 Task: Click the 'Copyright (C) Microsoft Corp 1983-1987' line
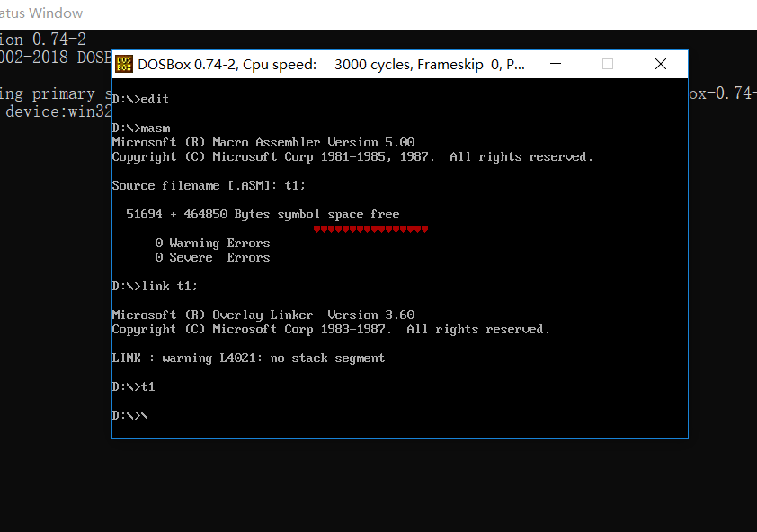[331, 329]
